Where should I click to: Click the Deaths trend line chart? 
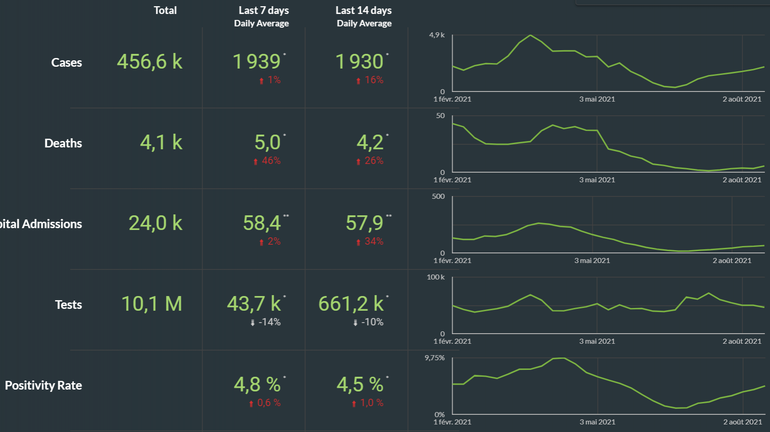(608, 145)
